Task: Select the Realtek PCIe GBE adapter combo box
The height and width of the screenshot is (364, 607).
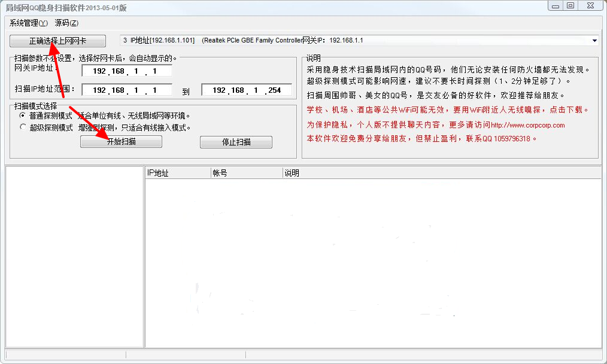Action: click(359, 40)
